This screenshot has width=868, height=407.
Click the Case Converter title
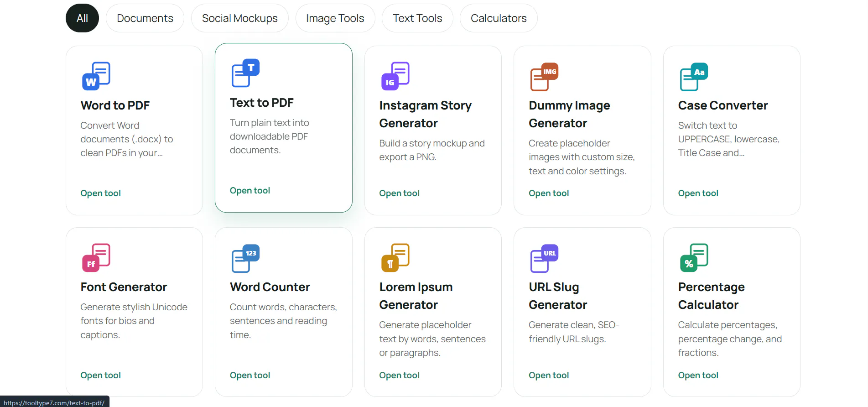[x=723, y=105]
